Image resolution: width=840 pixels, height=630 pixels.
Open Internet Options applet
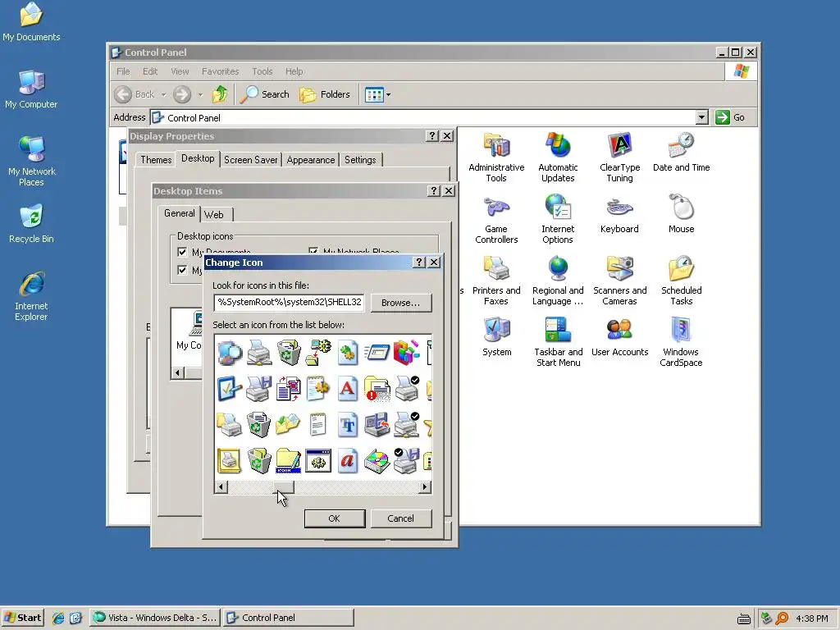click(x=558, y=220)
